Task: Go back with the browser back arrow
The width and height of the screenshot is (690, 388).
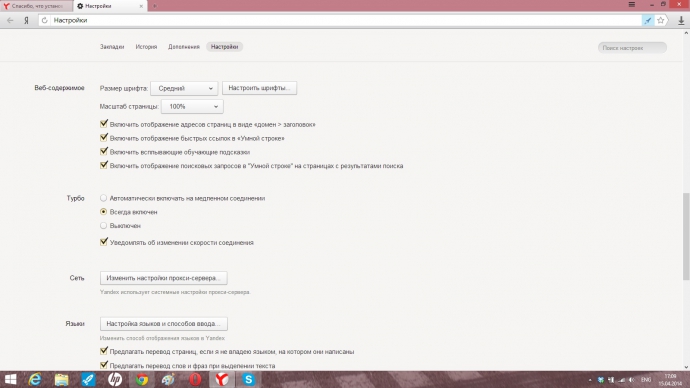Action: click(x=10, y=20)
